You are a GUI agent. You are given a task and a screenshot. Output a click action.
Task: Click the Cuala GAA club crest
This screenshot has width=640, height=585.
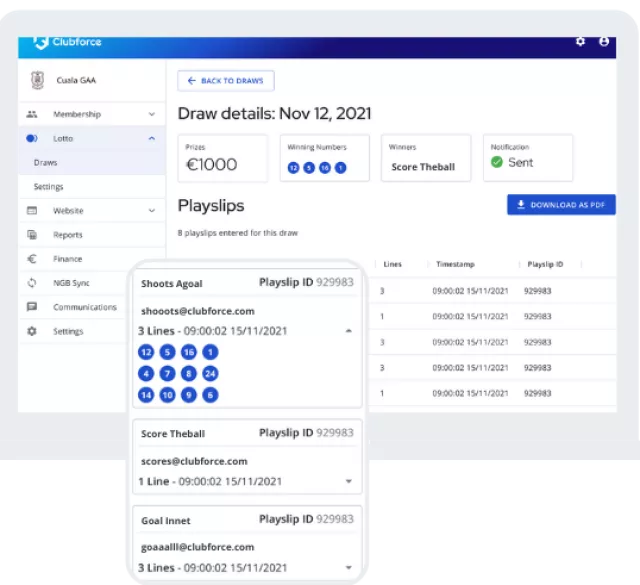[x=38, y=82]
